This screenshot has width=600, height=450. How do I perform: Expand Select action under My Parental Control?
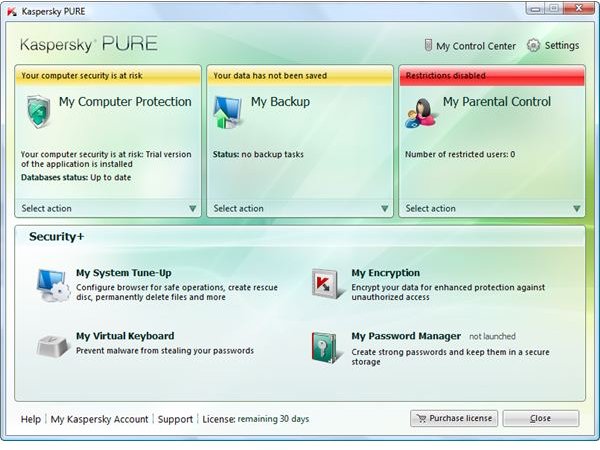point(492,208)
